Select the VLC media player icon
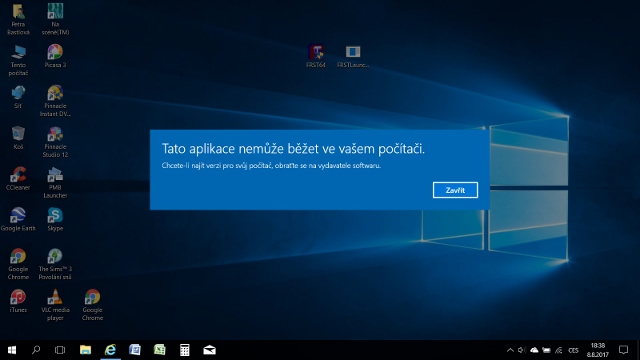 pyautogui.click(x=55, y=305)
